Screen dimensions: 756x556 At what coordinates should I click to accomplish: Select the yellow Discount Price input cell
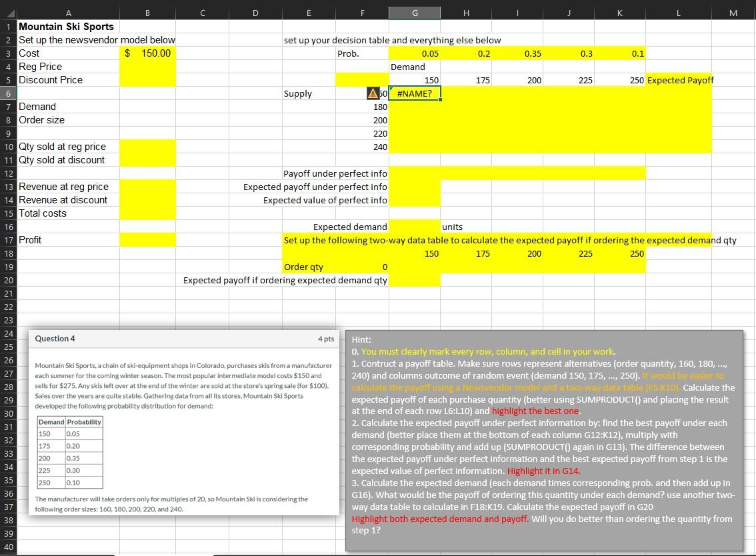coord(147,80)
